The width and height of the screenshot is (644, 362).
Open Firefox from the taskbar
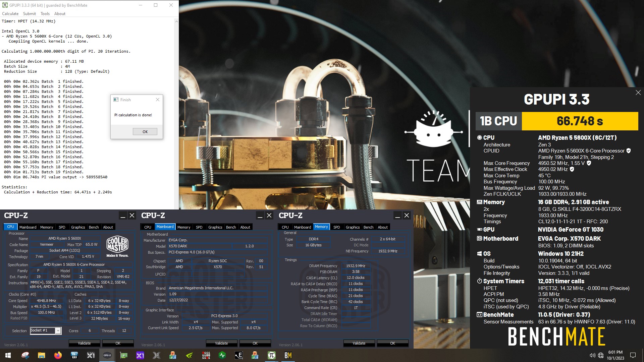point(58,355)
